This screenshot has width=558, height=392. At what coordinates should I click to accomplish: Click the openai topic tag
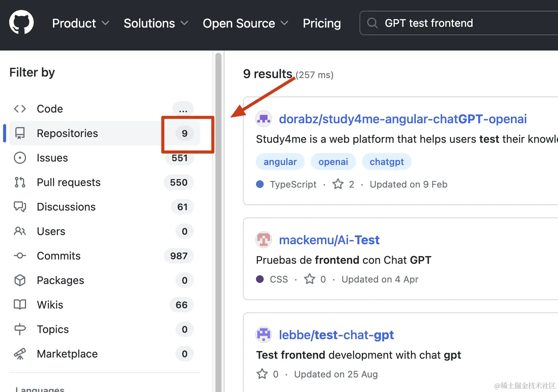(333, 162)
